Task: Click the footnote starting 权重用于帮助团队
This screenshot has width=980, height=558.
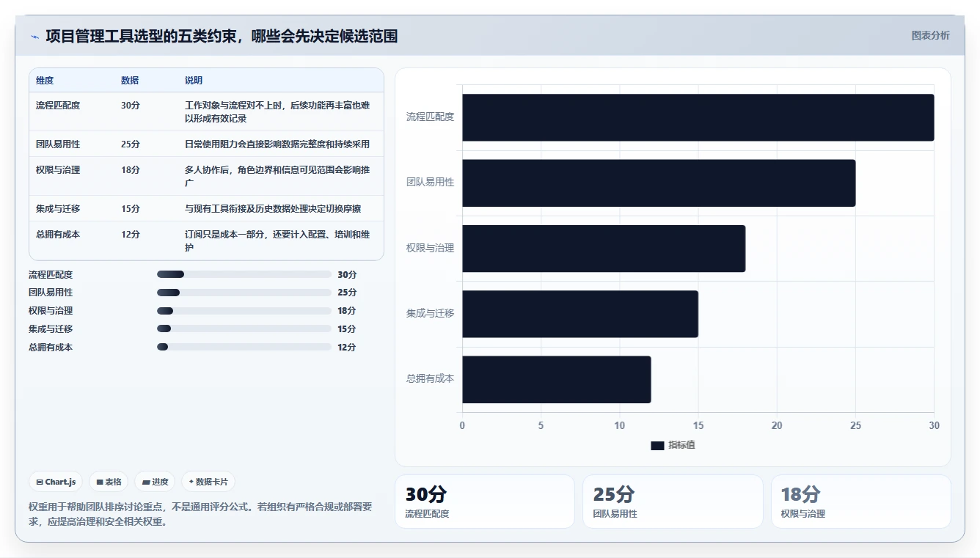Action: tap(200, 514)
